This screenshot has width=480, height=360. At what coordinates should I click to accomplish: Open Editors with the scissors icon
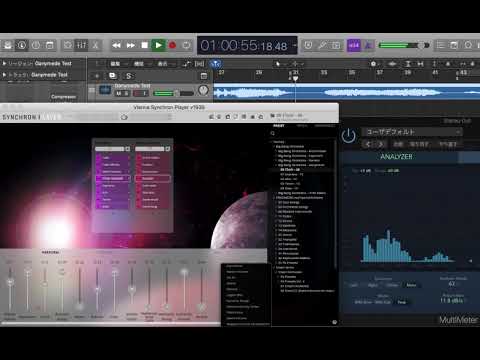(x=95, y=45)
